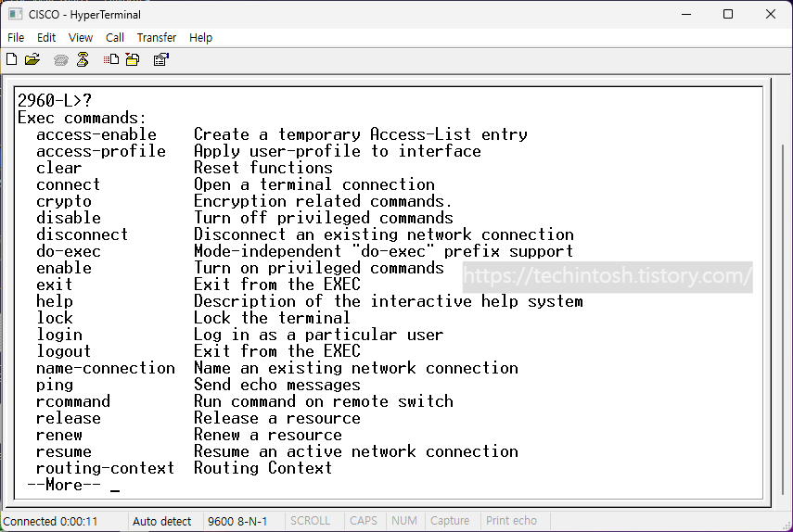The width and height of the screenshot is (793, 532).
Task: Click the HyperTerminal title bar app icon
Action: pyautogui.click(x=15, y=14)
